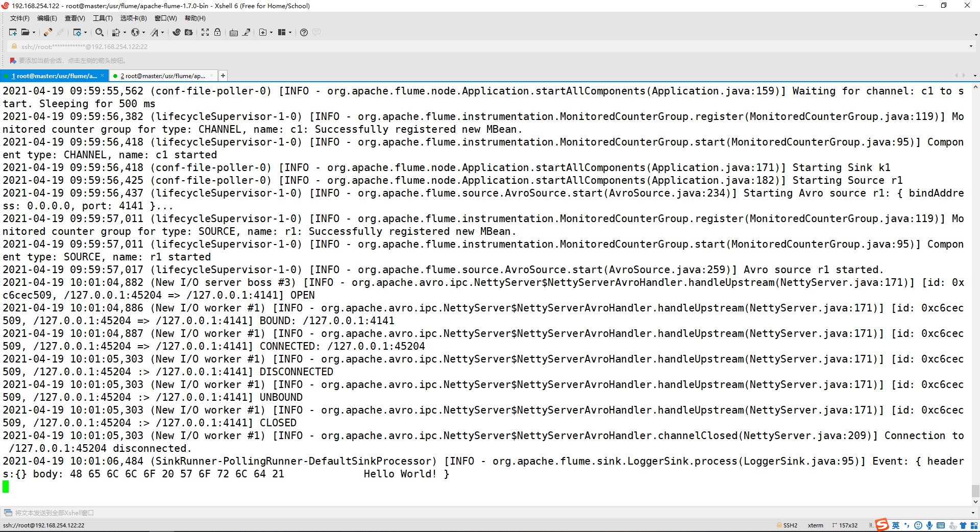Click the add-session bookmark arrow icon

click(x=13, y=60)
